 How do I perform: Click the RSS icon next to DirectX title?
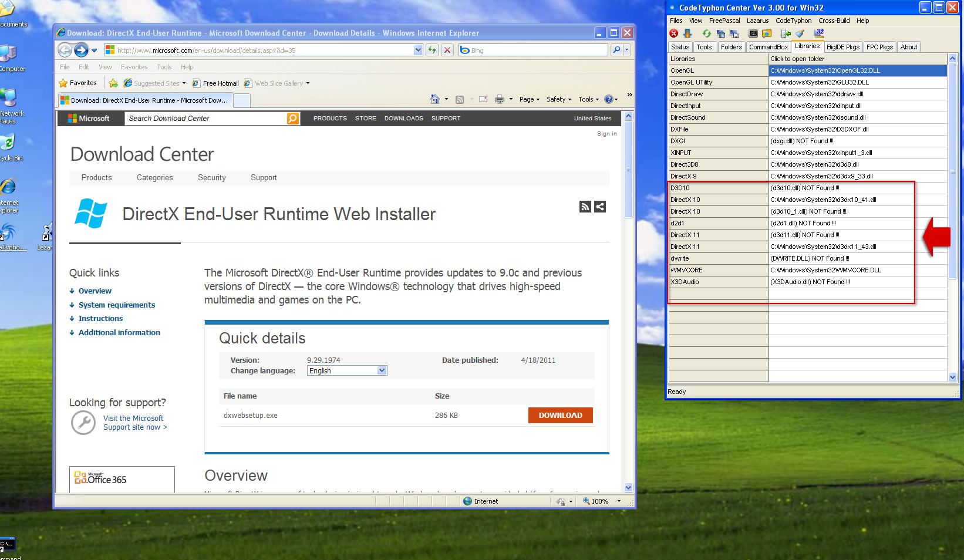pos(585,207)
